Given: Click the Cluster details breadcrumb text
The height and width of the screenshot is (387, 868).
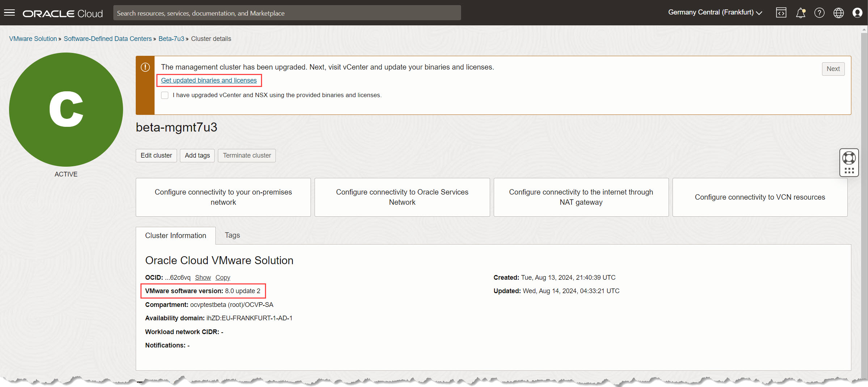Looking at the screenshot, I should (x=211, y=39).
